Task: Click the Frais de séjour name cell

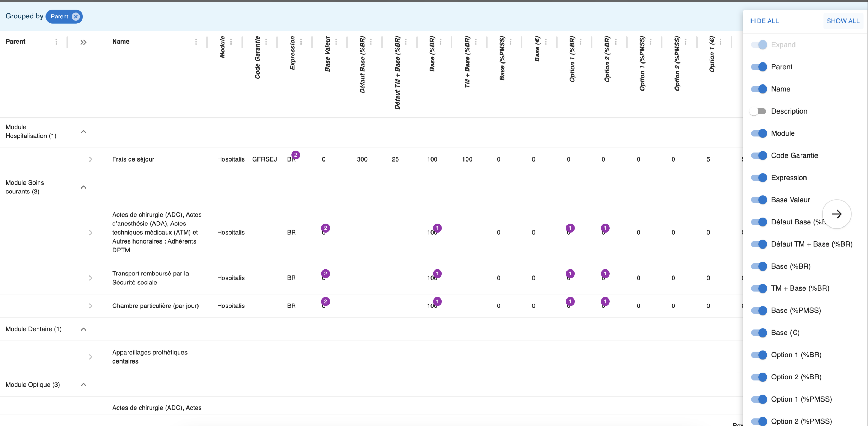Action: (133, 159)
